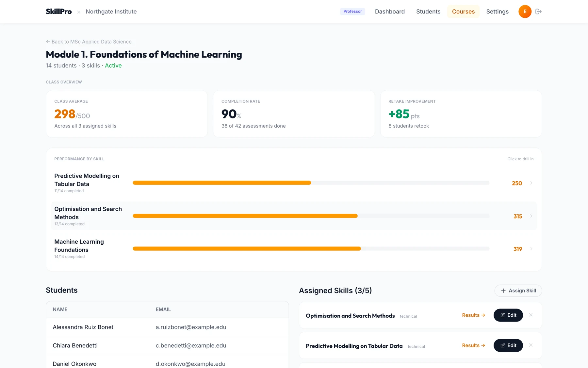Screen dimensions: 588x368
Task: Click the Retake Improvement card
Action: (x=461, y=114)
